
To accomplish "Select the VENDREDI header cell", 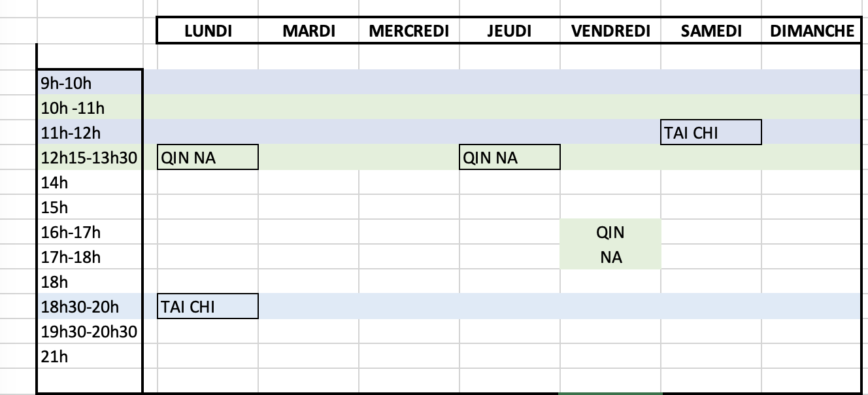I will pyautogui.click(x=610, y=31).
